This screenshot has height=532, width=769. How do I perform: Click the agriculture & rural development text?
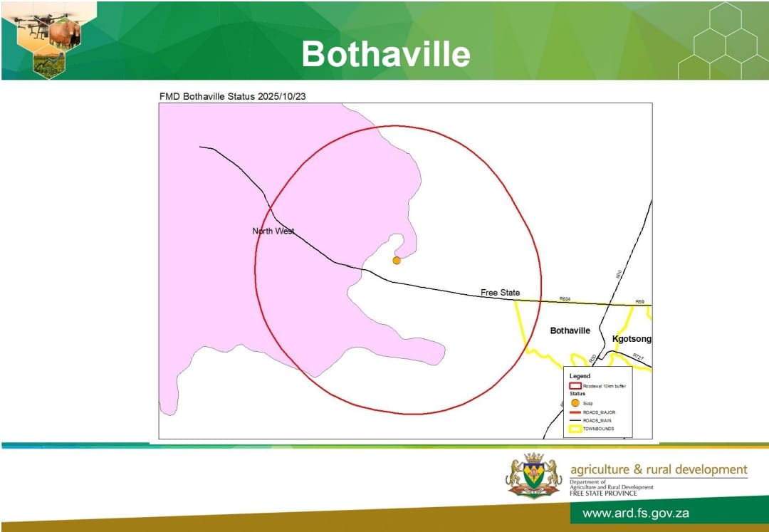659,469
